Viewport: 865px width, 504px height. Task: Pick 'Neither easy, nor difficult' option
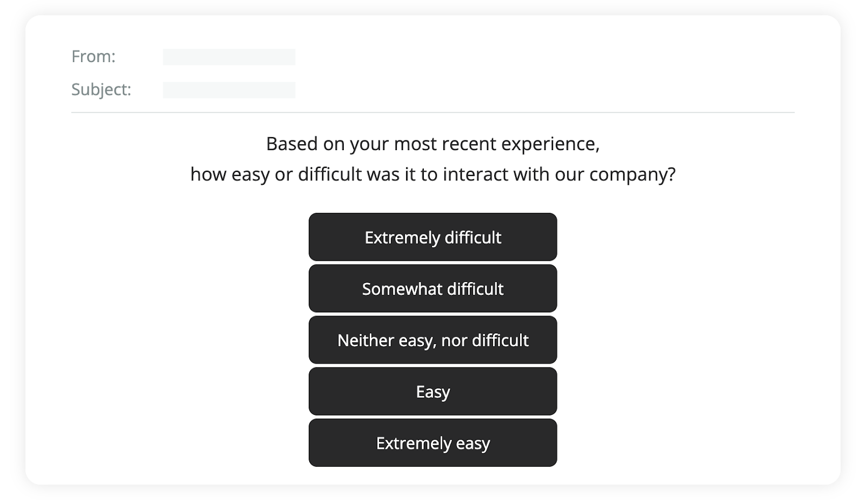click(x=432, y=340)
